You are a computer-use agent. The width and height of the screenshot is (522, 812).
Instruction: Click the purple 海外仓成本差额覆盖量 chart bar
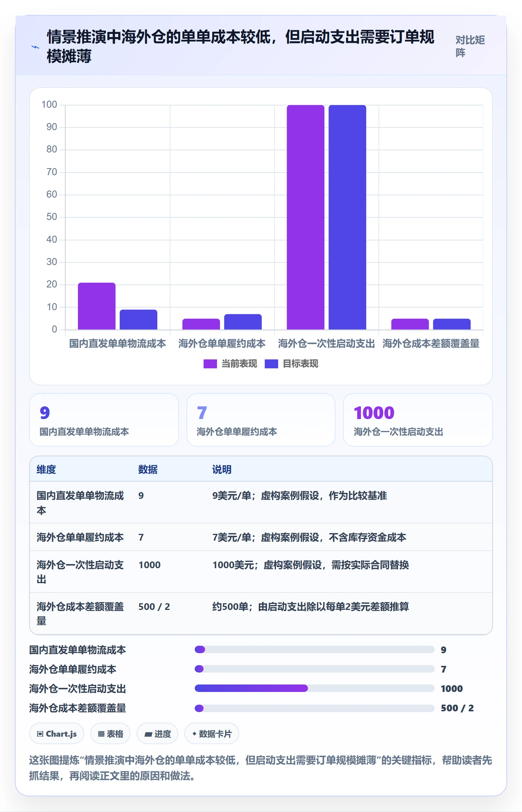point(410,324)
